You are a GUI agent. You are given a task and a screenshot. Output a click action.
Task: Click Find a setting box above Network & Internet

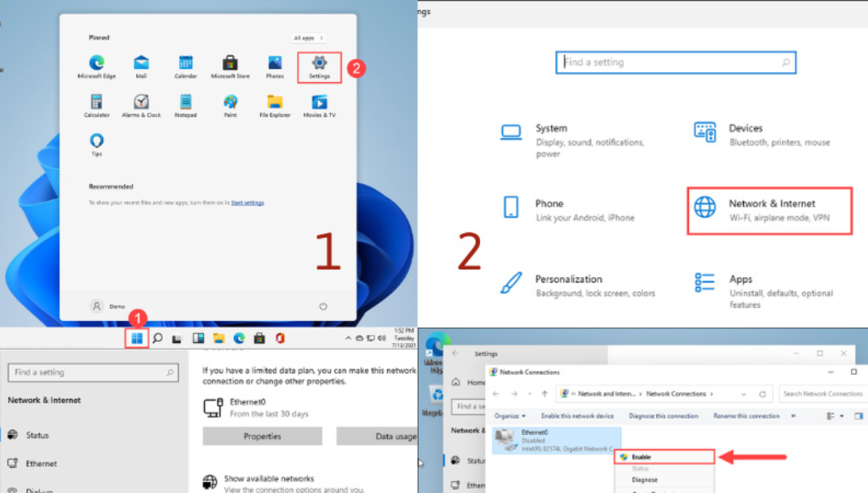coord(94,372)
